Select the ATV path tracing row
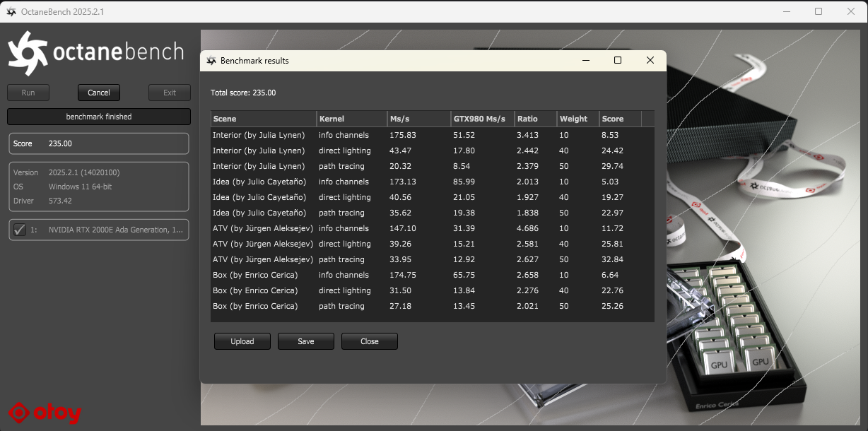The width and height of the screenshot is (868, 431). click(x=433, y=259)
